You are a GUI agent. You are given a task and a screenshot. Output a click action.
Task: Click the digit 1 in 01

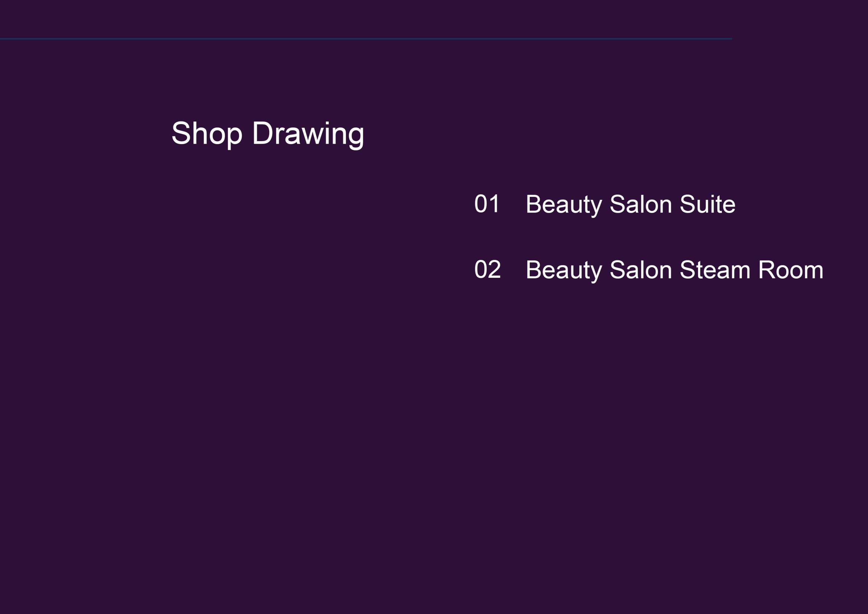[x=495, y=204]
